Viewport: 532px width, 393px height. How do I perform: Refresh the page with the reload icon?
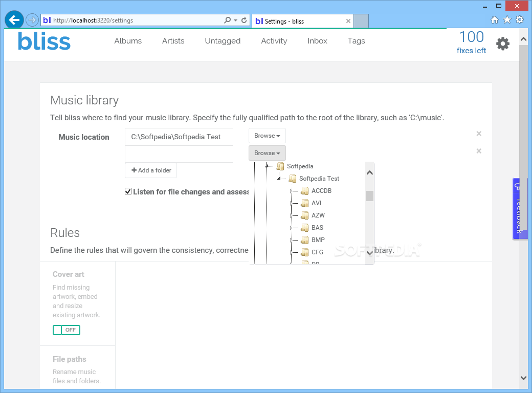(x=244, y=20)
